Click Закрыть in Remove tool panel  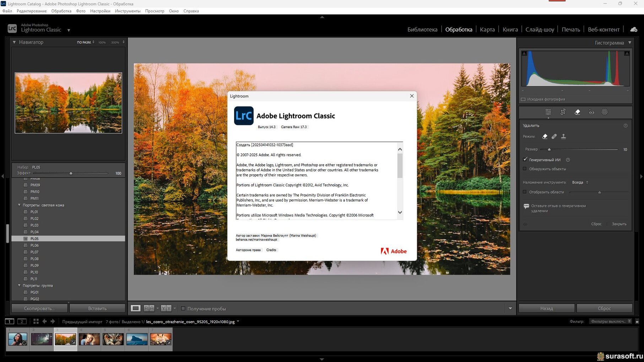pyautogui.click(x=619, y=224)
